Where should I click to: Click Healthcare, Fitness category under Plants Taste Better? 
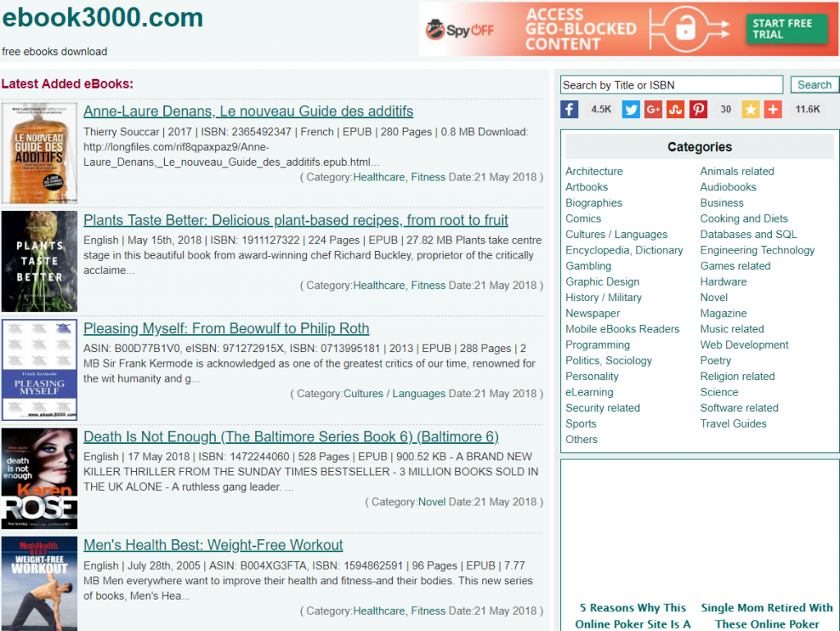399,286
